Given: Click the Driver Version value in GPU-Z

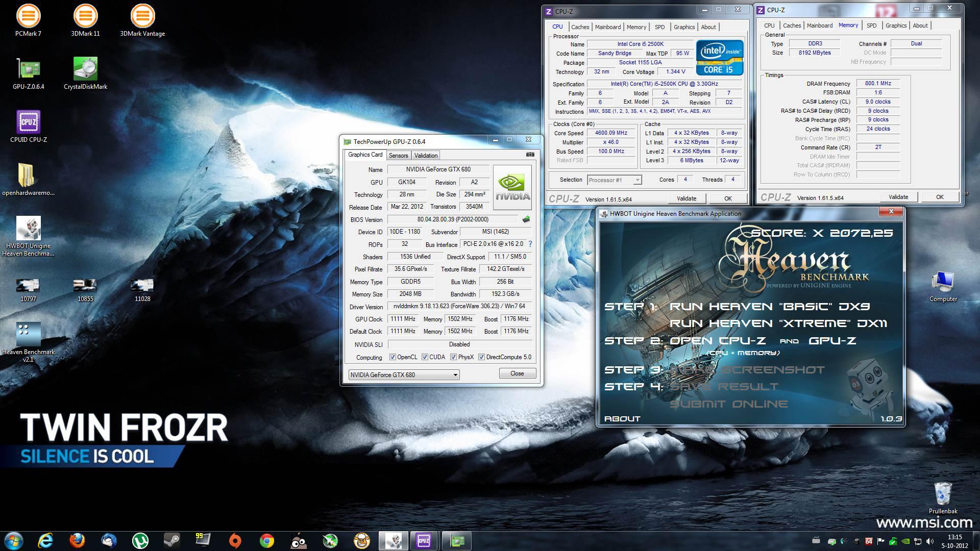Looking at the screenshot, I should coord(459,307).
